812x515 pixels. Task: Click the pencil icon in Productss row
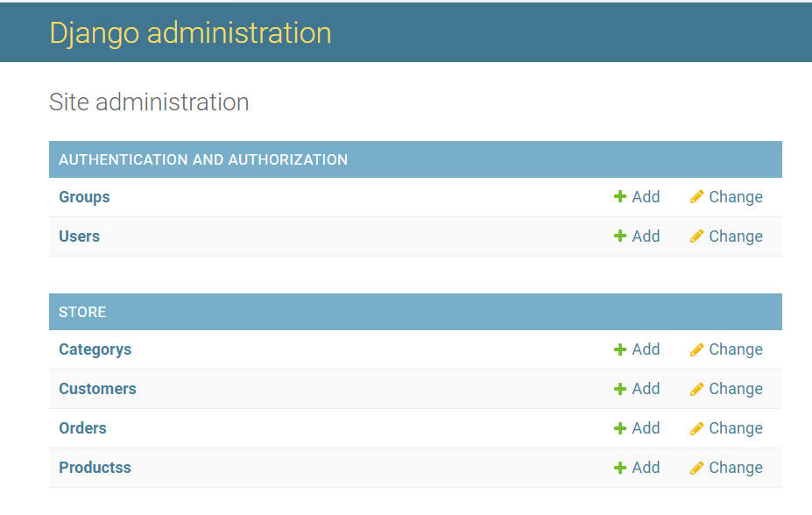[x=696, y=468]
